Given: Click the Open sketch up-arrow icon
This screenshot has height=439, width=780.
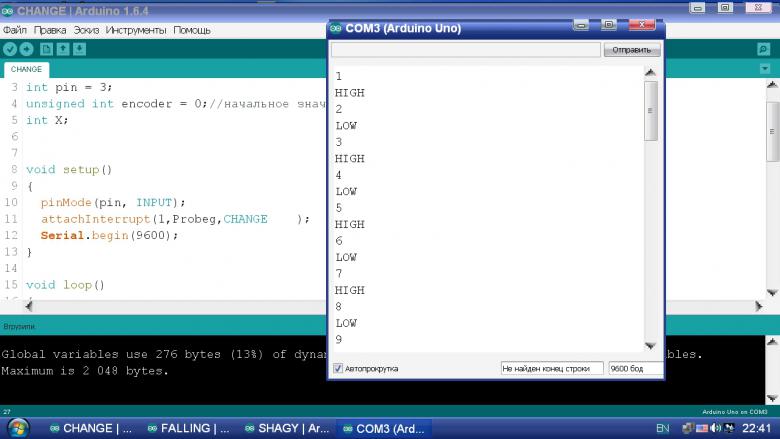Looking at the screenshot, I should (63, 49).
